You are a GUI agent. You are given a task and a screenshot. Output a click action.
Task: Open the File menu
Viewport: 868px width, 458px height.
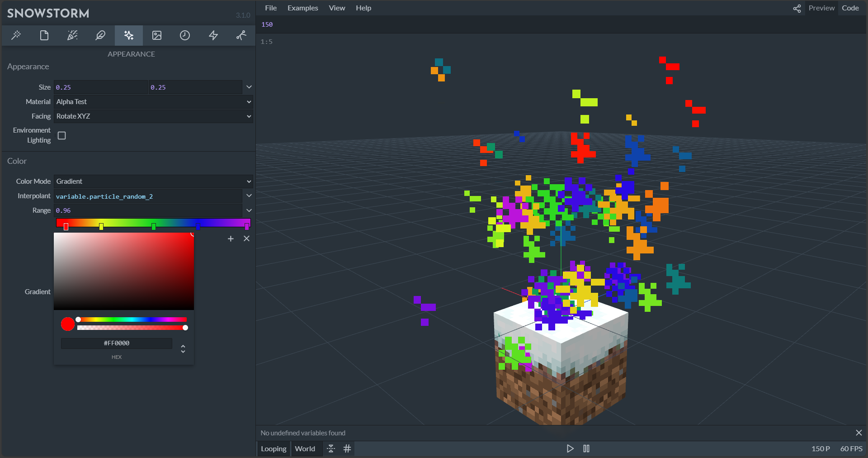tap(271, 8)
